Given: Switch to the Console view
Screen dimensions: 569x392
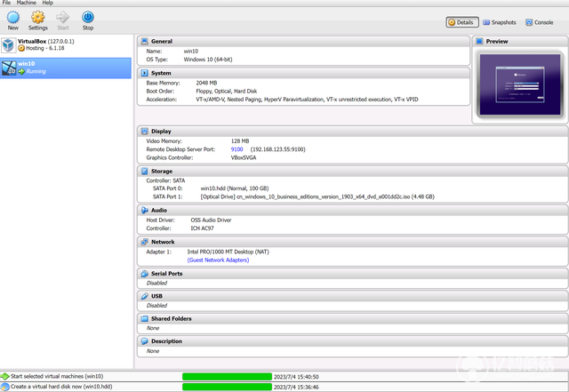Looking at the screenshot, I should pos(540,22).
